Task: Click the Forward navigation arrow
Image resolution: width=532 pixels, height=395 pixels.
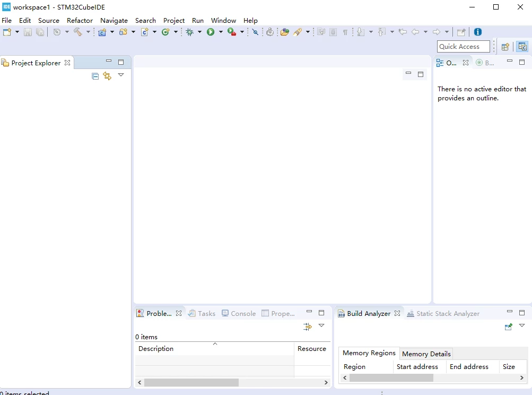Action: [x=437, y=32]
